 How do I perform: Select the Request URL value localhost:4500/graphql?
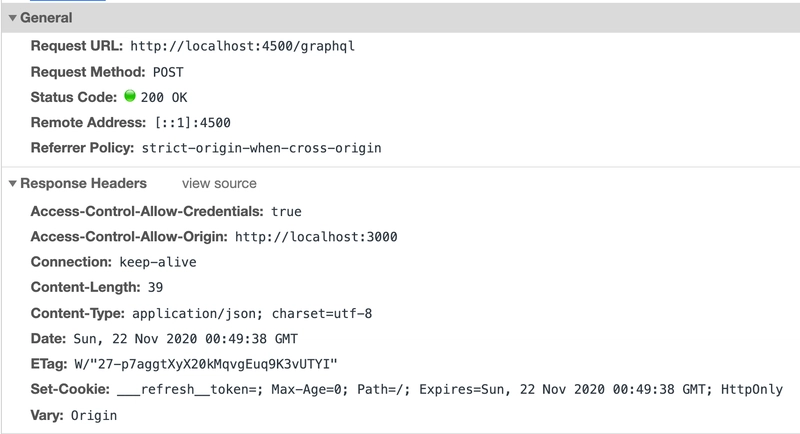pyautogui.click(x=242, y=46)
